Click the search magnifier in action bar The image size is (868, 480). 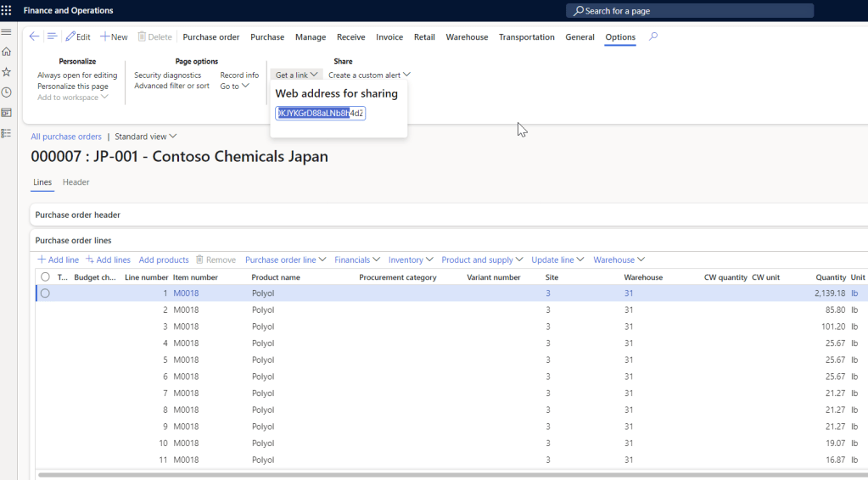click(653, 36)
